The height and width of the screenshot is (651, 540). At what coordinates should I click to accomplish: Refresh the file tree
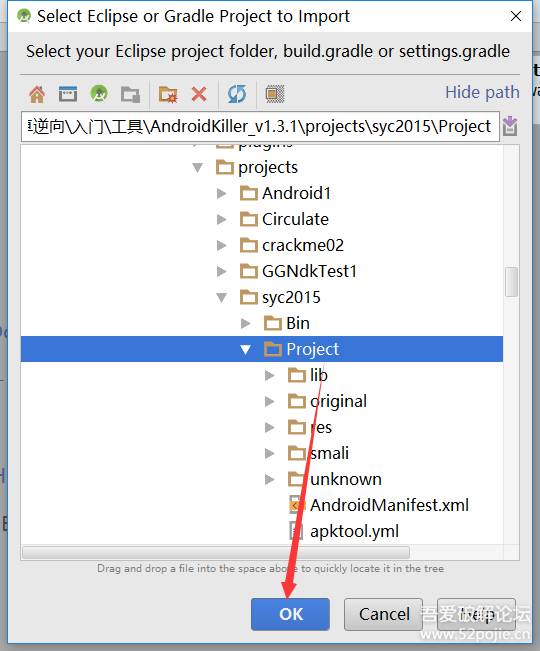(x=237, y=94)
